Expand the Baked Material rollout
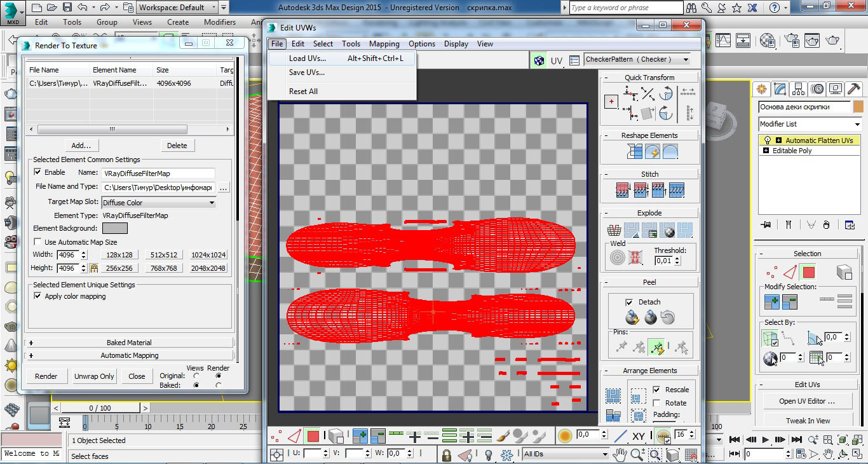This screenshot has width=868, height=464. point(129,343)
